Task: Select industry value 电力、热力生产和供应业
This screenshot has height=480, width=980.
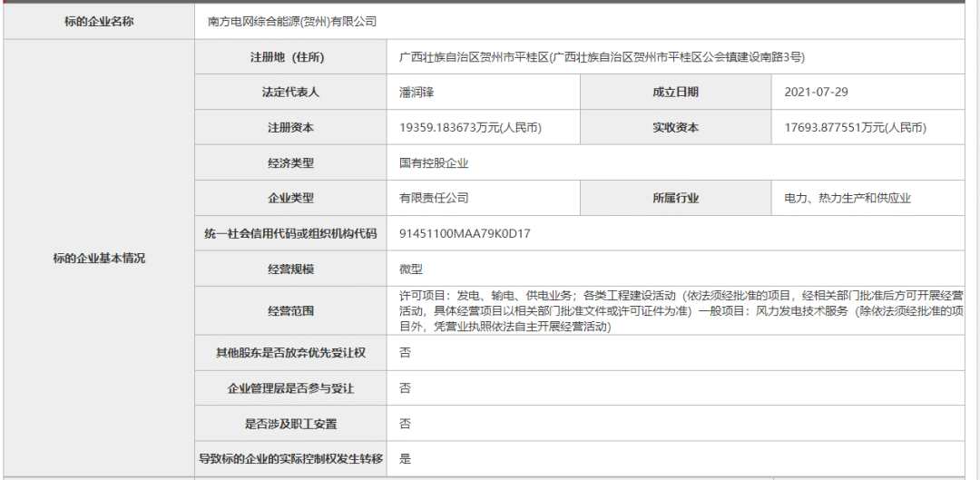Action: [x=848, y=198]
